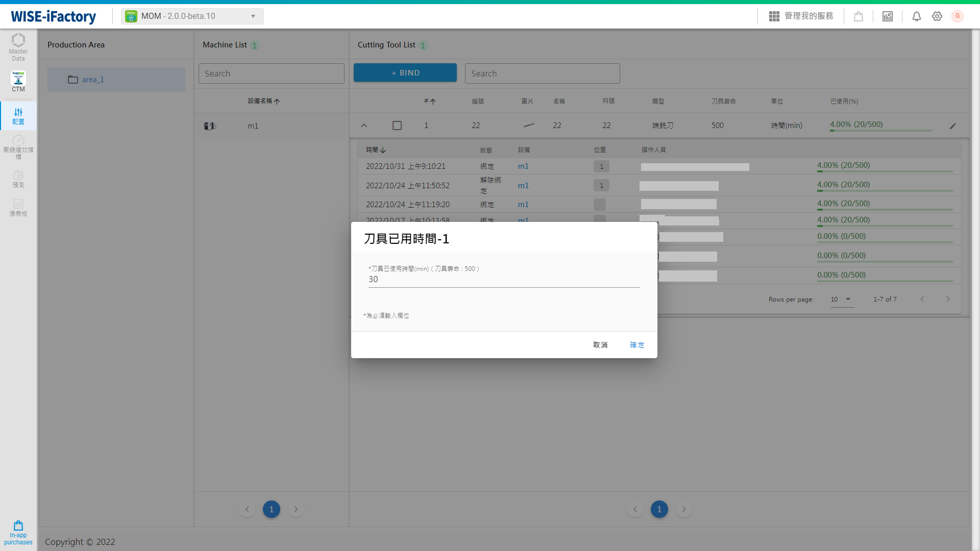Toggle the 時間 column sort order
The height and width of the screenshot is (551, 980).
click(x=376, y=149)
